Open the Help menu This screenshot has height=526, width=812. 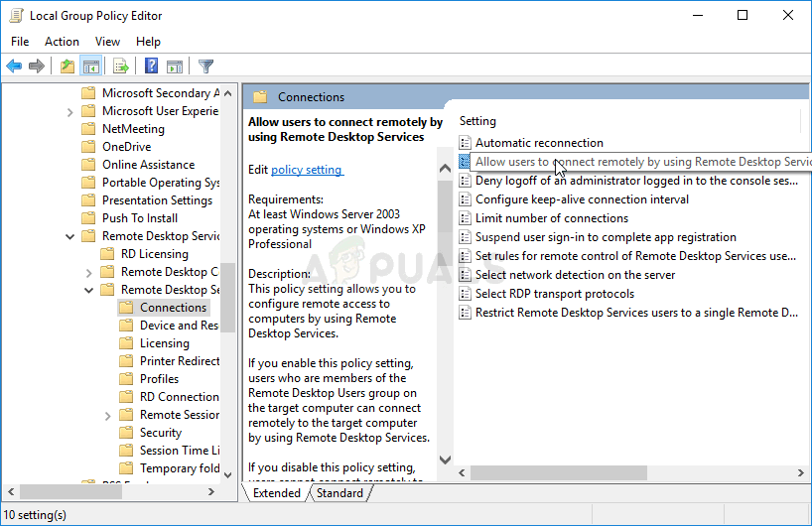click(148, 42)
